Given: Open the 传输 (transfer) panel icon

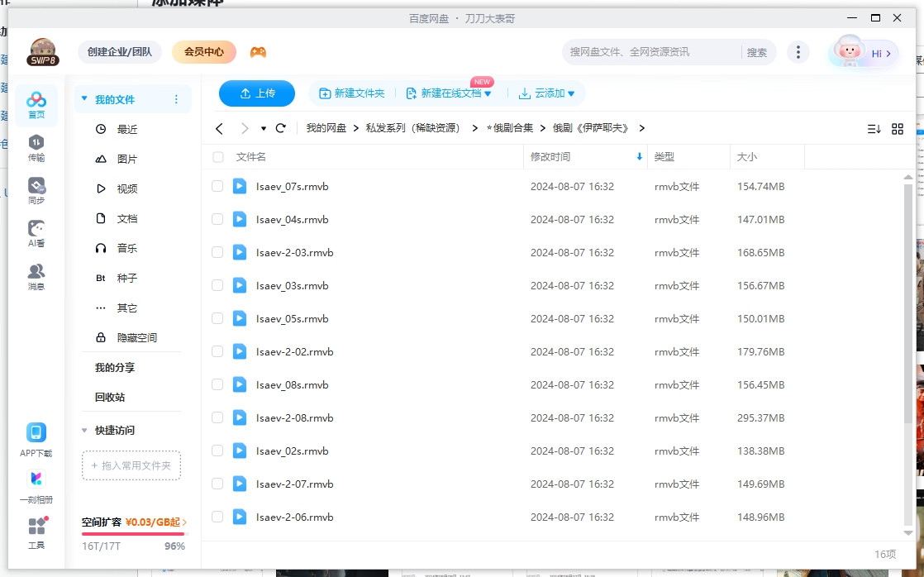Looking at the screenshot, I should click(x=36, y=142).
